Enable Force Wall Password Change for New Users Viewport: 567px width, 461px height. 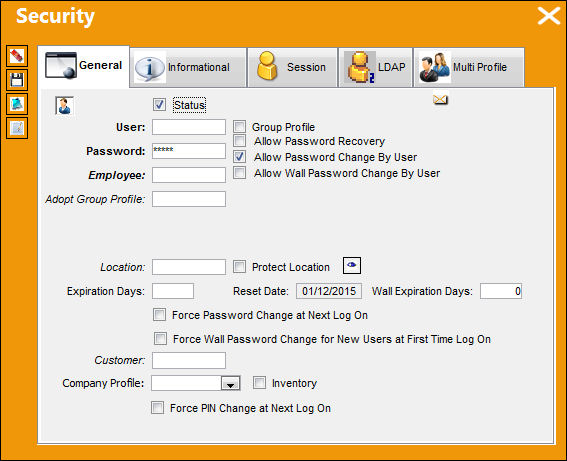tap(161, 339)
